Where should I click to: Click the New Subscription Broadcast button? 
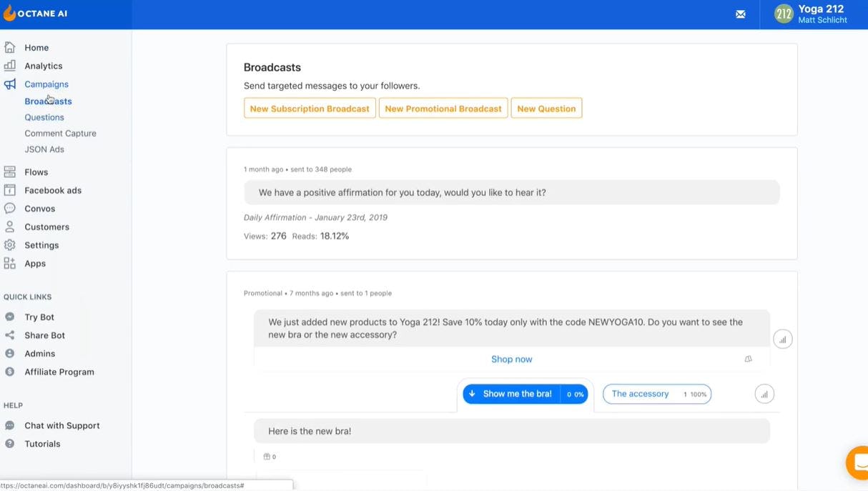pyautogui.click(x=310, y=108)
